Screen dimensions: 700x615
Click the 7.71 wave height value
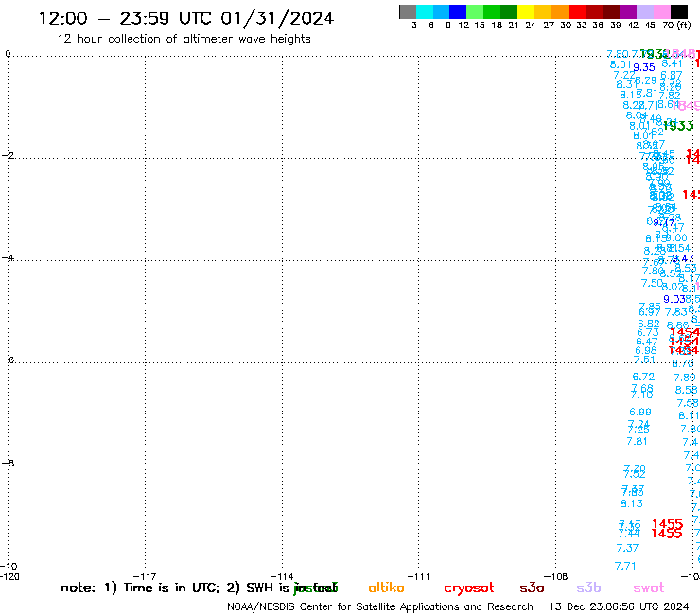click(625, 567)
